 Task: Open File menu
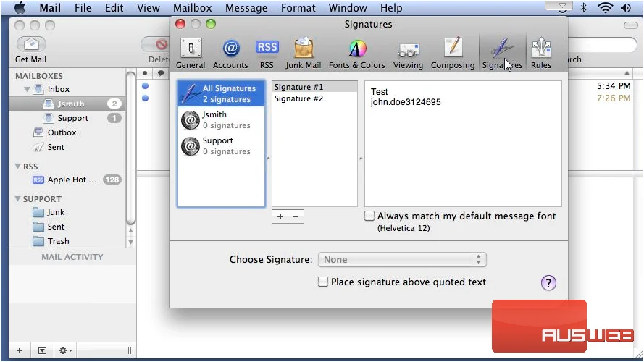[x=83, y=8]
